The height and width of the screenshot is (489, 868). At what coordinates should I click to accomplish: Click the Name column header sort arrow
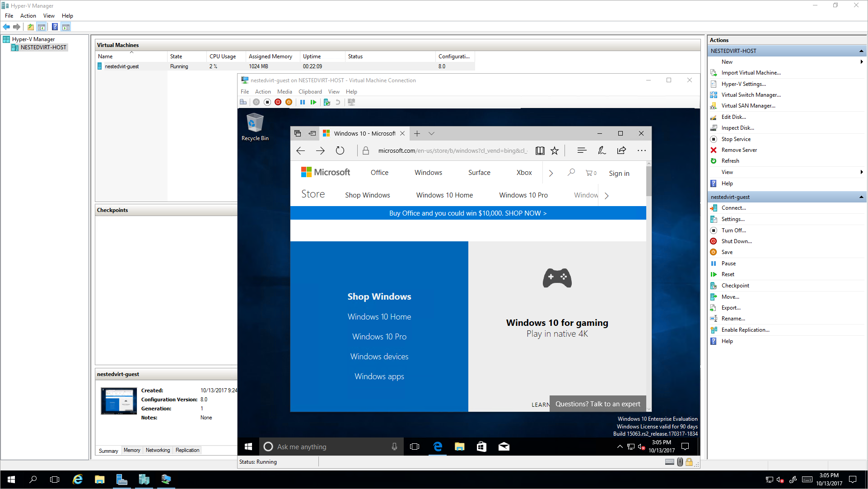(132, 52)
